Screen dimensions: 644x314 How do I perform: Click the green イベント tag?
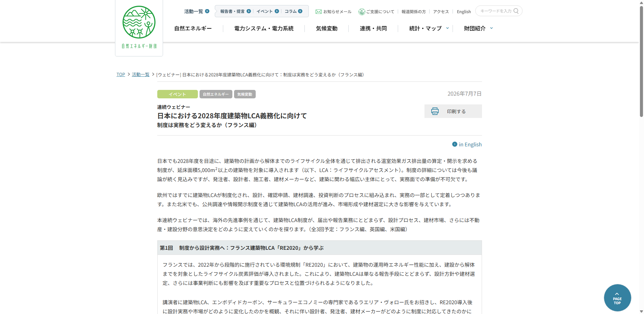[x=178, y=94]
